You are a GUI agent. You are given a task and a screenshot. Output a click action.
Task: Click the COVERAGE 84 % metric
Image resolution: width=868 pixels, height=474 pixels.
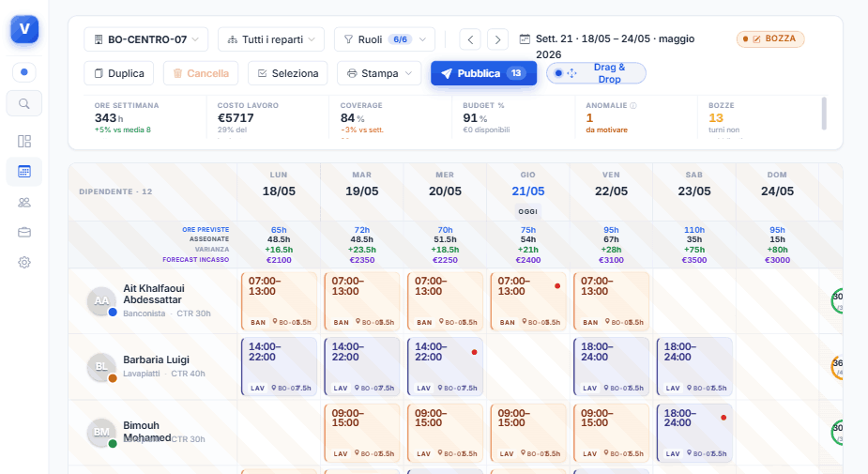[x=390, y=116]
